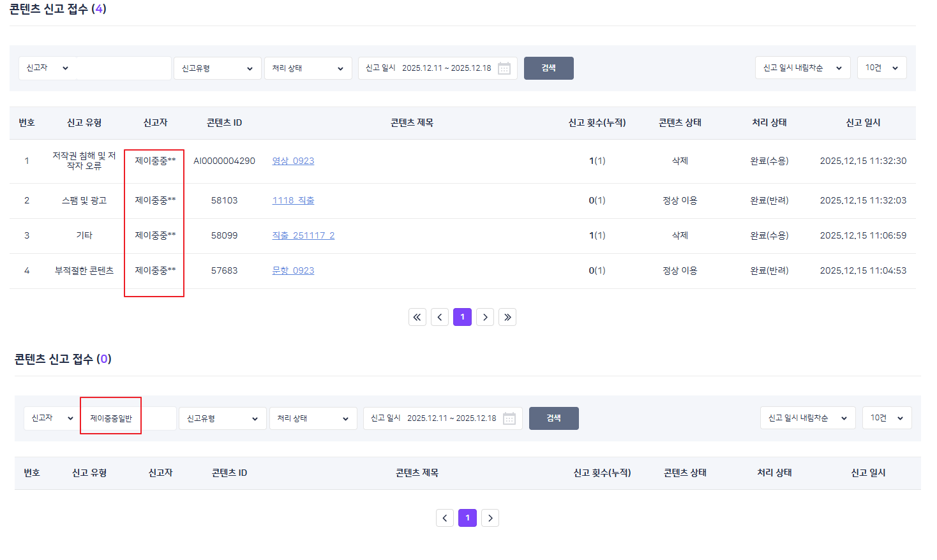The image size is (937, 560).
Task: Open the 신고자 dropdown in the upper filter bar
Action: [x=48, y=68]
